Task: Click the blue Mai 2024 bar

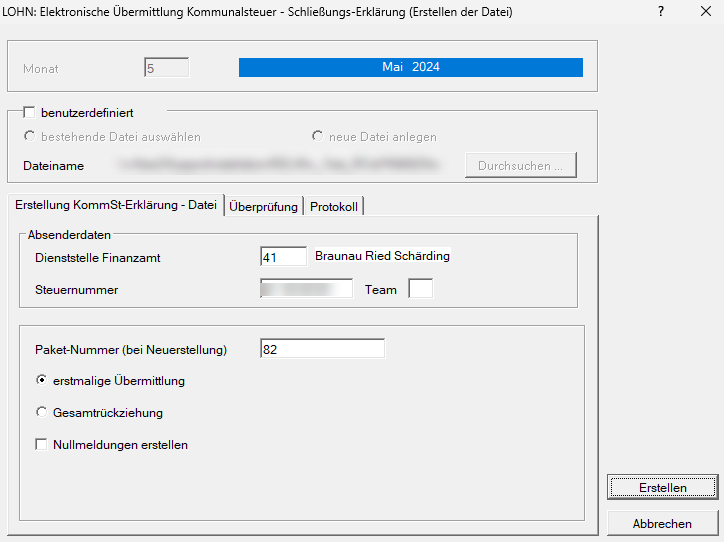Action: click(410, 67)
